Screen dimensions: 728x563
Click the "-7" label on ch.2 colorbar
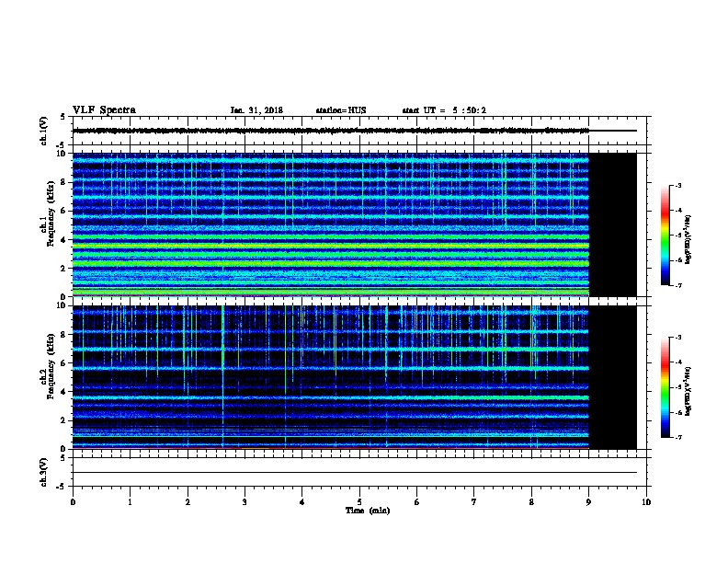[677, 437]
